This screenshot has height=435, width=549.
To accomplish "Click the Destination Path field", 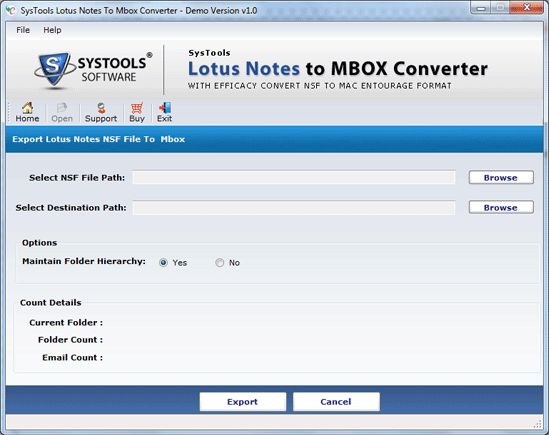I will pyautogui.click(x=294, y=208).
